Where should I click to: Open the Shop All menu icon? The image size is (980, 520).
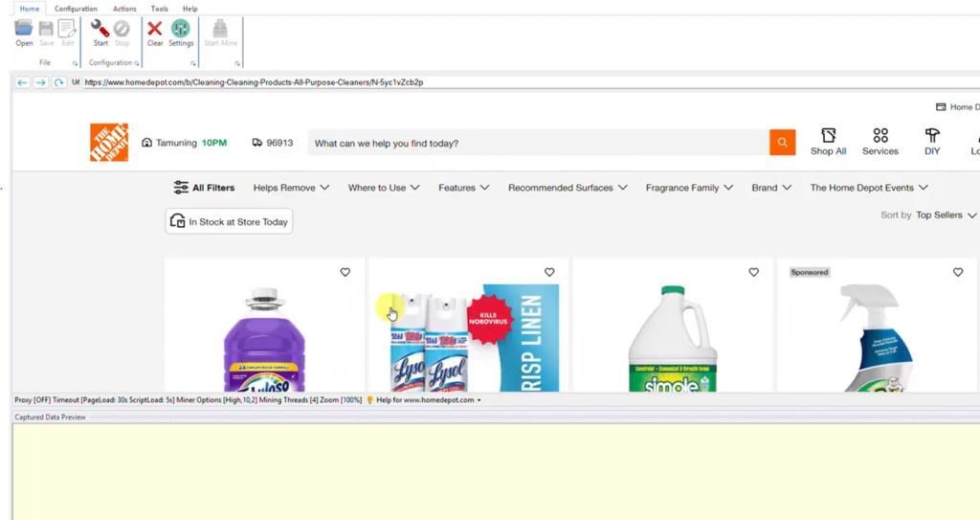(x=828, y=142)
